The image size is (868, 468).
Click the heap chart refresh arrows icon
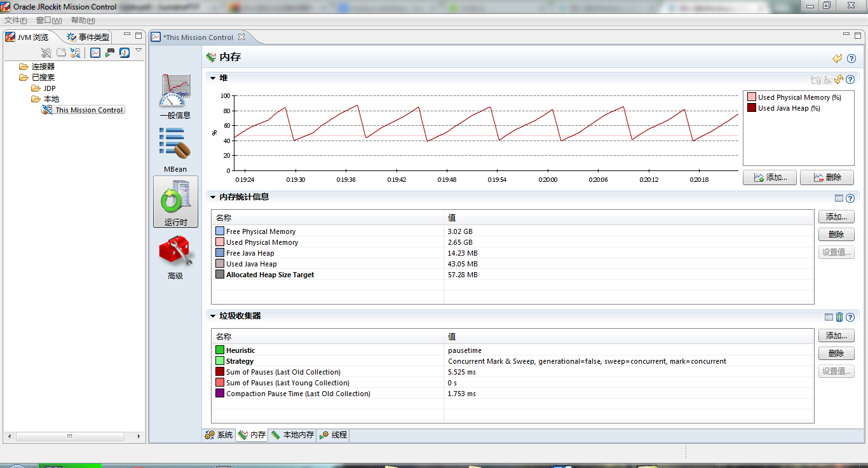click(x=839, y=79)
